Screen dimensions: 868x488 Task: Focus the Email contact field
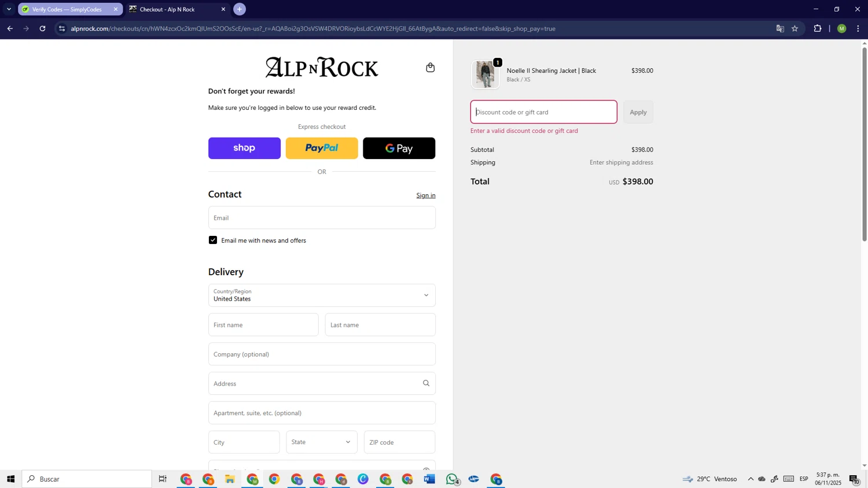tap(322, 217)
